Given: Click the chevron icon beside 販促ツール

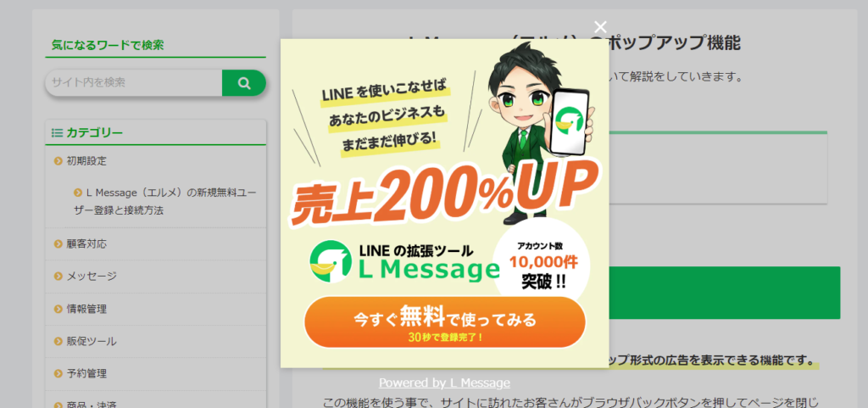Looking at the screenshot, I should tap(58, 341).
